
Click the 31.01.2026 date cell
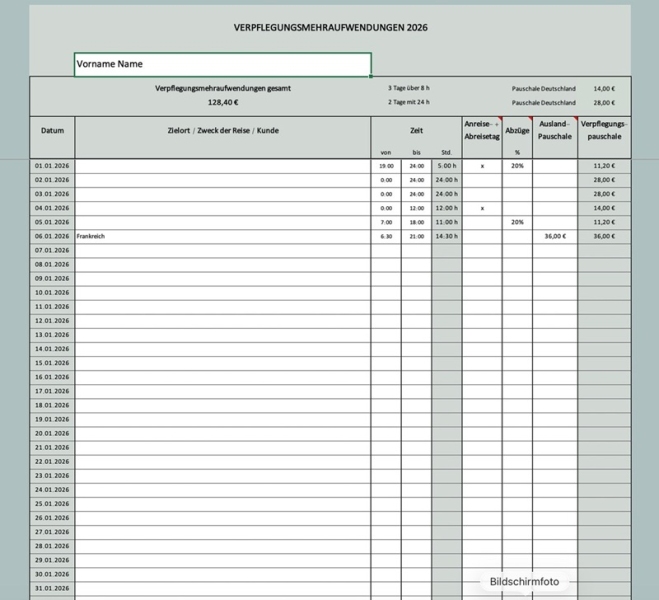coord(52,588)
